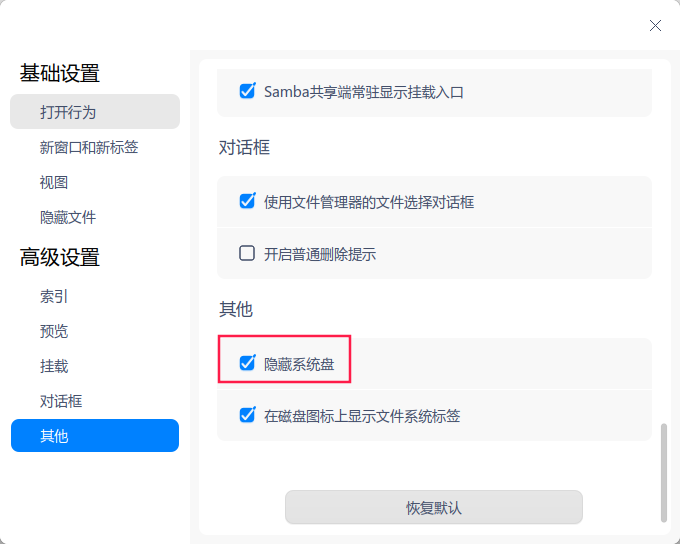Open 对话框 in the sidebar
The width and height of the screenshot is (680, 544).
pyautogui.click(x=61, y=401)
